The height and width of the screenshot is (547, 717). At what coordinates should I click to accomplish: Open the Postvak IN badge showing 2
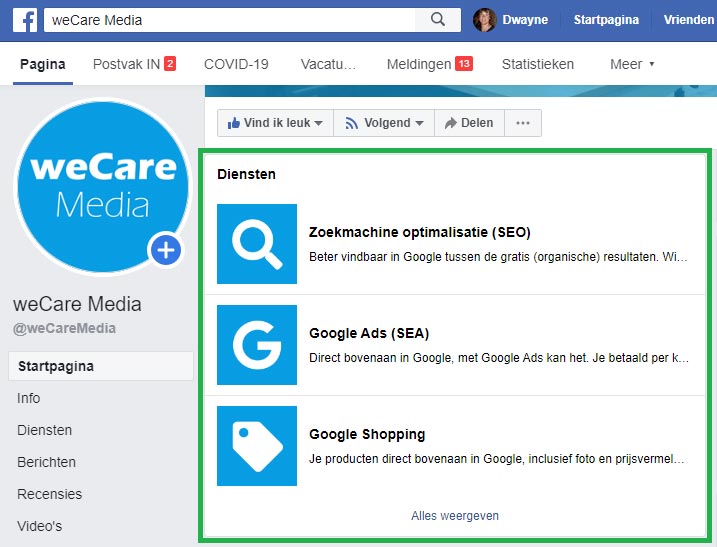(x=170, y=64)
